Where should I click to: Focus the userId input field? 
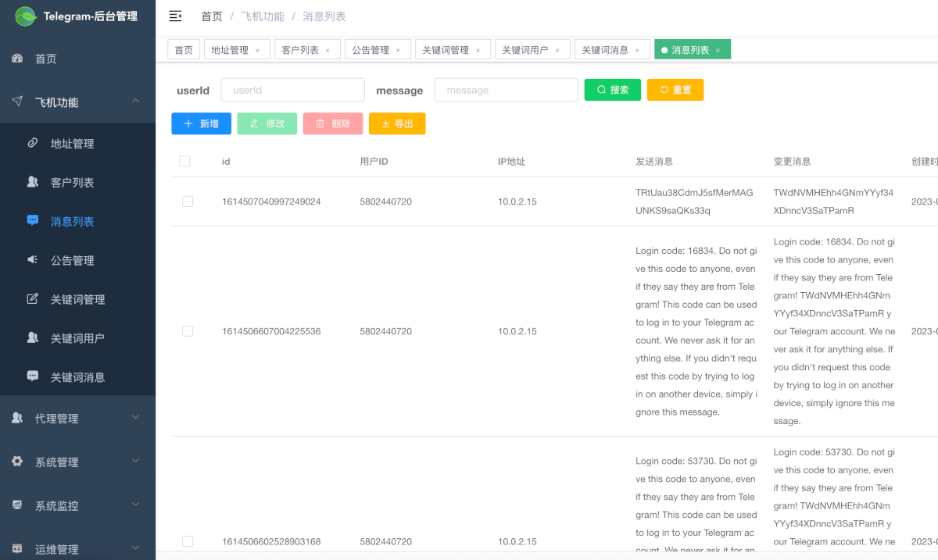tap(292, 90)
